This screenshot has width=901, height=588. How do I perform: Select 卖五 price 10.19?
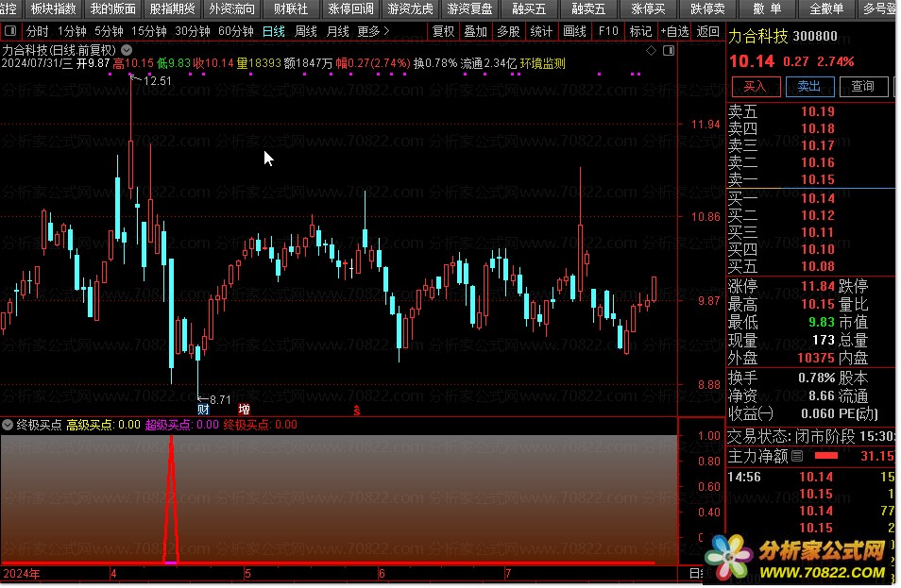(818, 111)
